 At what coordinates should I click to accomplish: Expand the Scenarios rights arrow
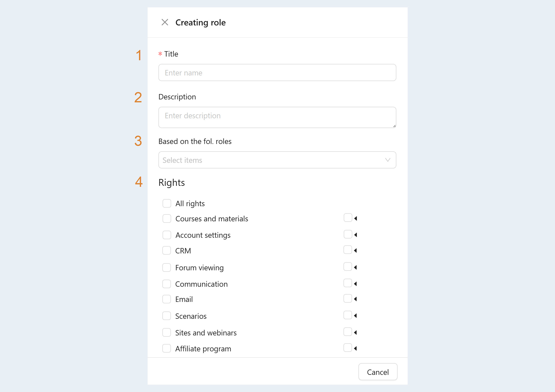[x=355, y=316]
